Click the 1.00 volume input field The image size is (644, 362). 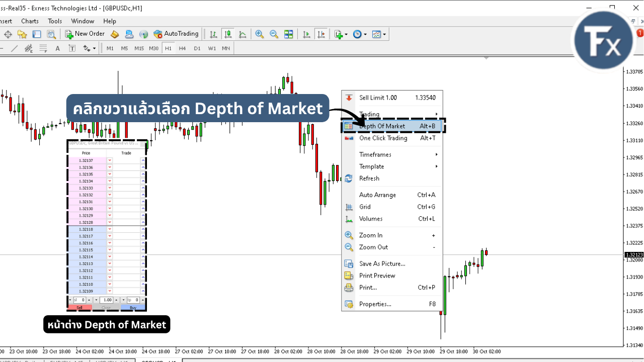coord(108,300)
